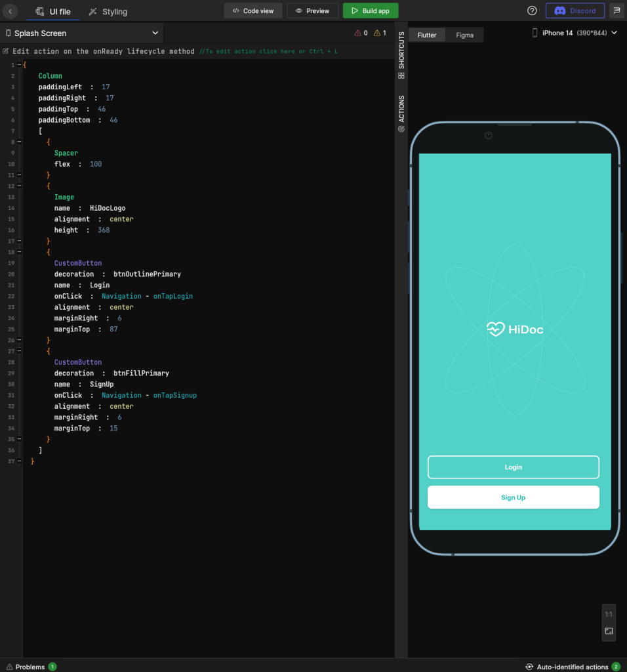Switch to Flutter view toggle

(x=427, y=35)
